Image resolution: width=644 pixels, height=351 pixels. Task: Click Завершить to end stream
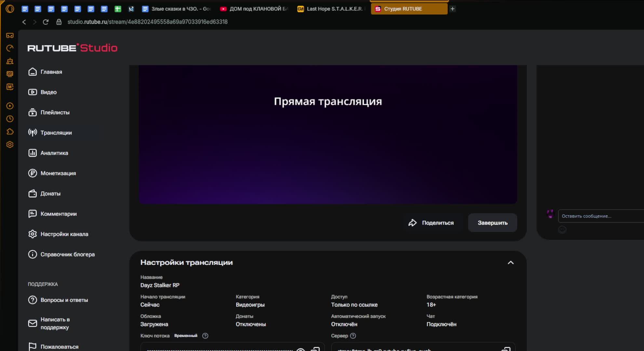(492, 223)
